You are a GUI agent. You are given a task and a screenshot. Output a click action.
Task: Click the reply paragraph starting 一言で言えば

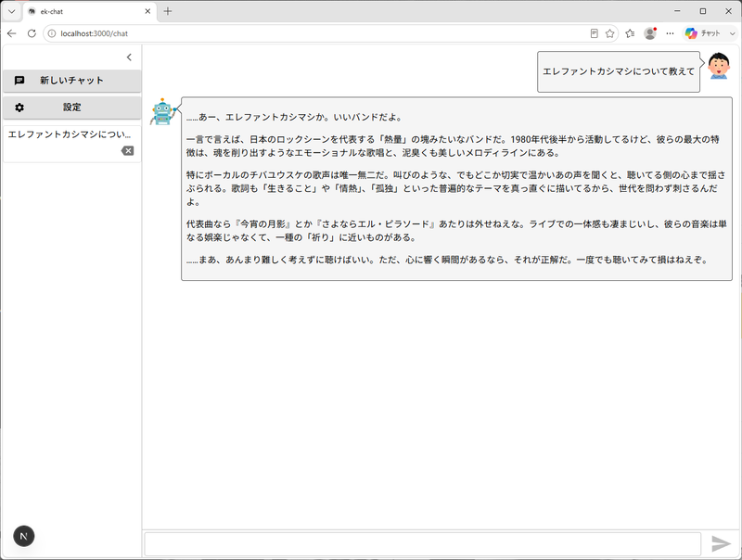tap(453, 146)
